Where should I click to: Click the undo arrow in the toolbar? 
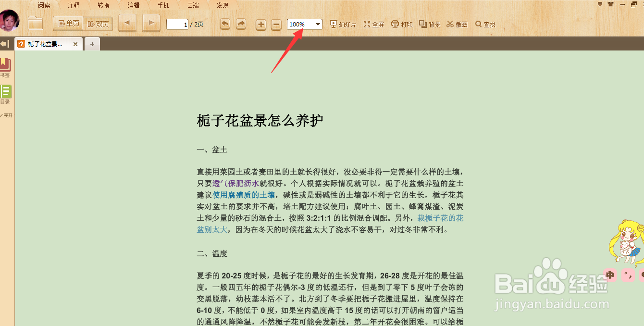[x=224, y=24]
